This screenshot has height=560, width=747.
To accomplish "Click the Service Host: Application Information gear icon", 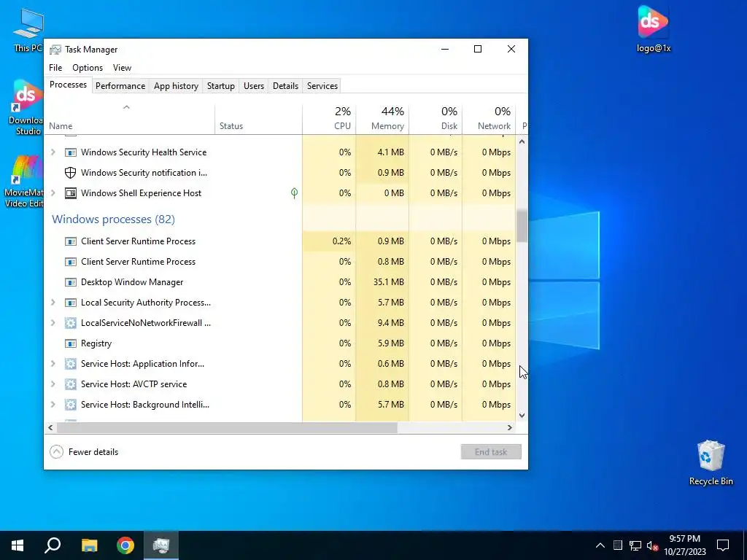I will (x=71, y=365).
